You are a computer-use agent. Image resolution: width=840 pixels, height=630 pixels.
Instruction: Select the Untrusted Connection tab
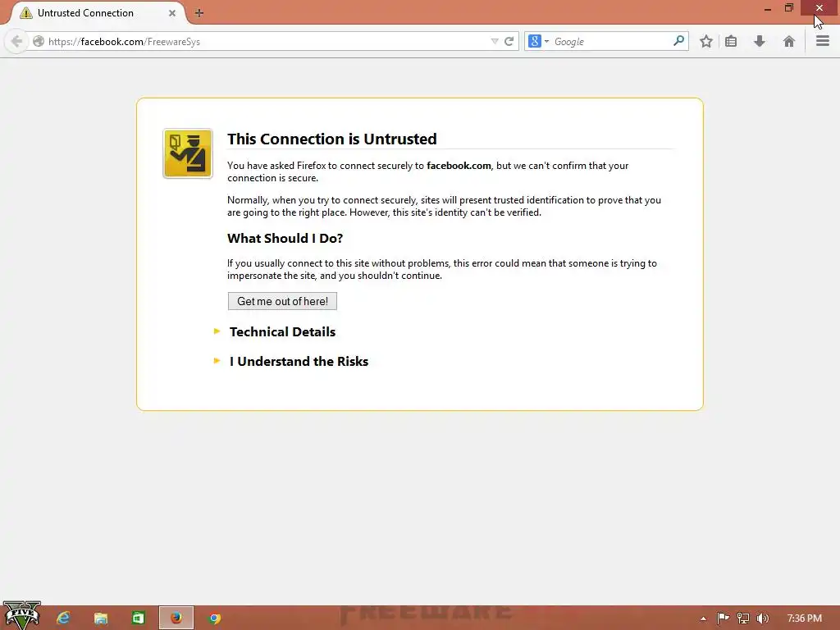97,13
